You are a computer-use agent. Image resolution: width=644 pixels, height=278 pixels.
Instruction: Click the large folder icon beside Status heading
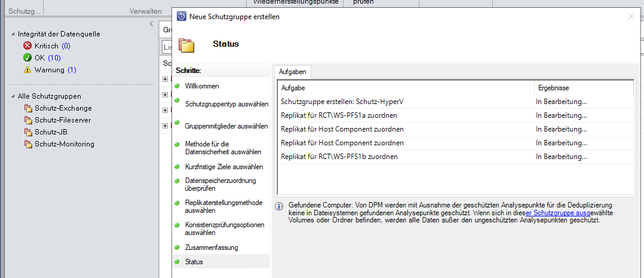[x=186, y=45]
